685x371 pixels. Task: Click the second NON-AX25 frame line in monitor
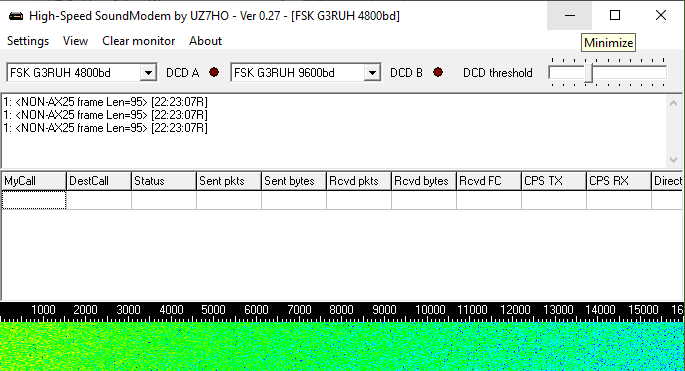[x=105, y=115]
